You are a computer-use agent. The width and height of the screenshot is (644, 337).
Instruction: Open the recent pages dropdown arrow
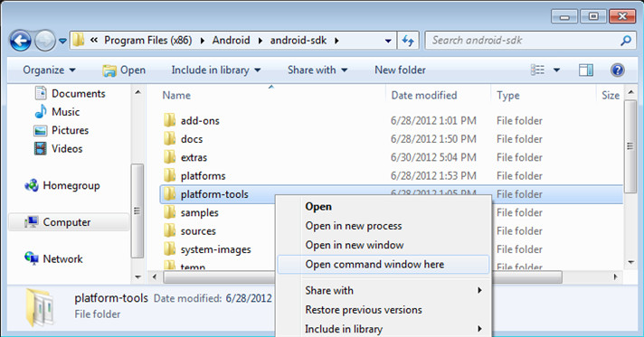[x=62, y=41]
